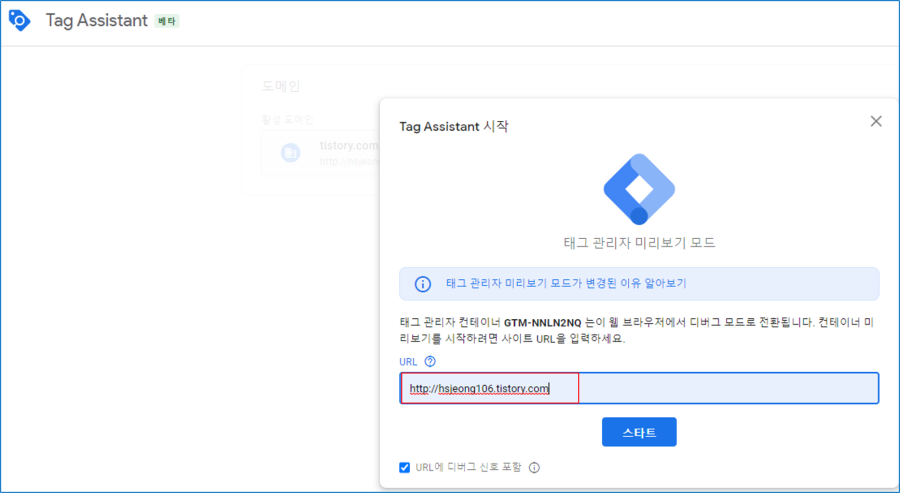Click the tistory.com domain icon
The width and height of the screenshot is (900, 493).
(x=290, y=153)
